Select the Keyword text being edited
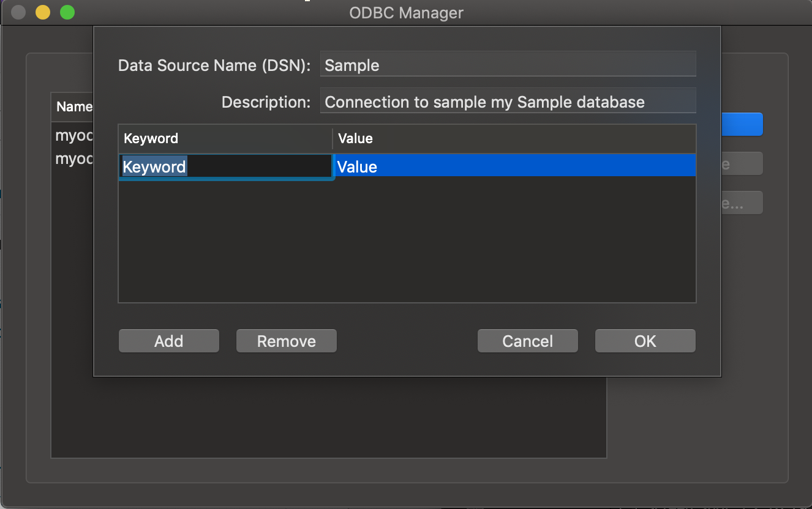 (x=153, y=166)
